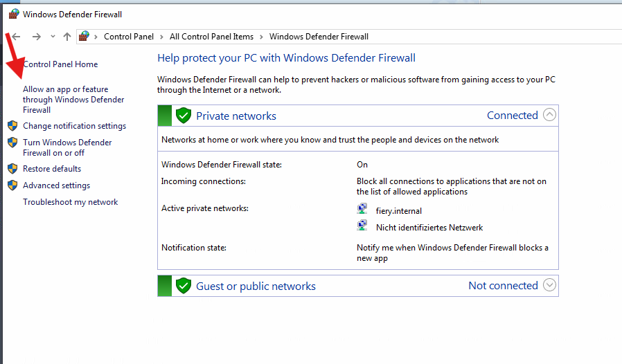Click the shield icon beside Change notification settings
This screenshot has width=622, height=364.
click(x=12, y=126)
